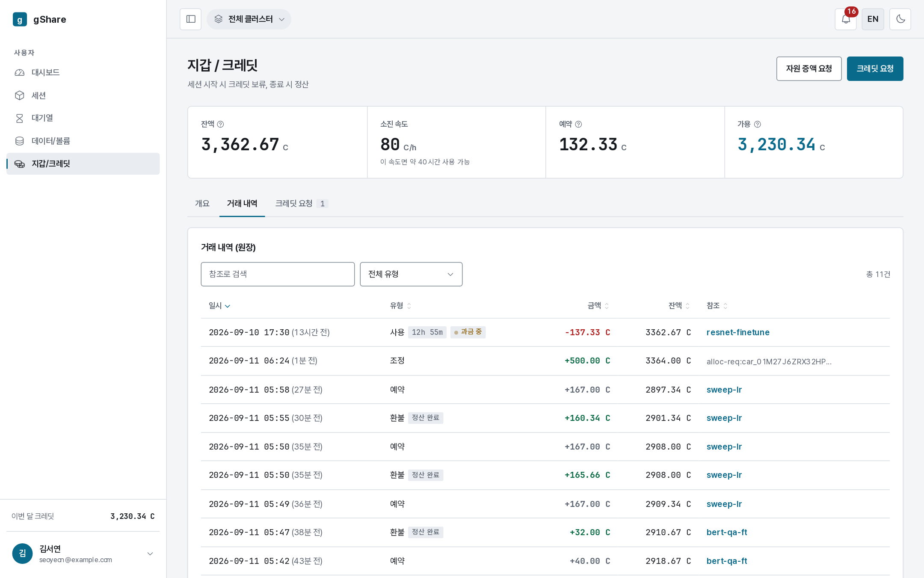This screenshot has width=924, height=578.
Task: Click the 이번 달 크레딧 3,230.34 C value
Action: click(x=133, y=516)
